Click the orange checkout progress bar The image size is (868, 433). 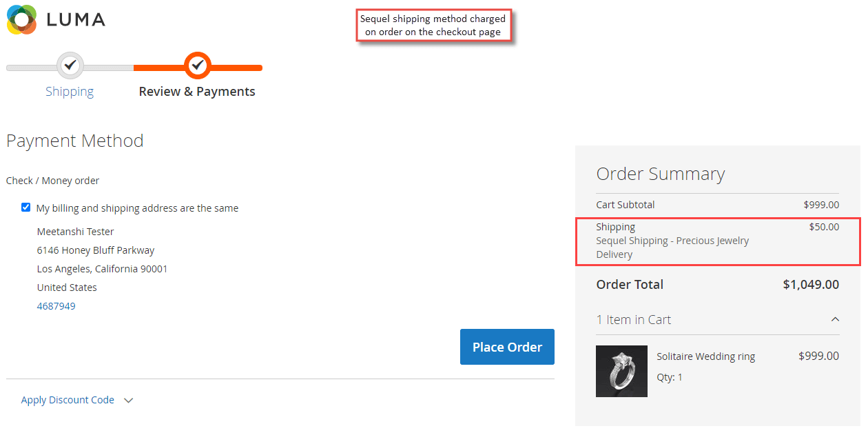point(227,68)
